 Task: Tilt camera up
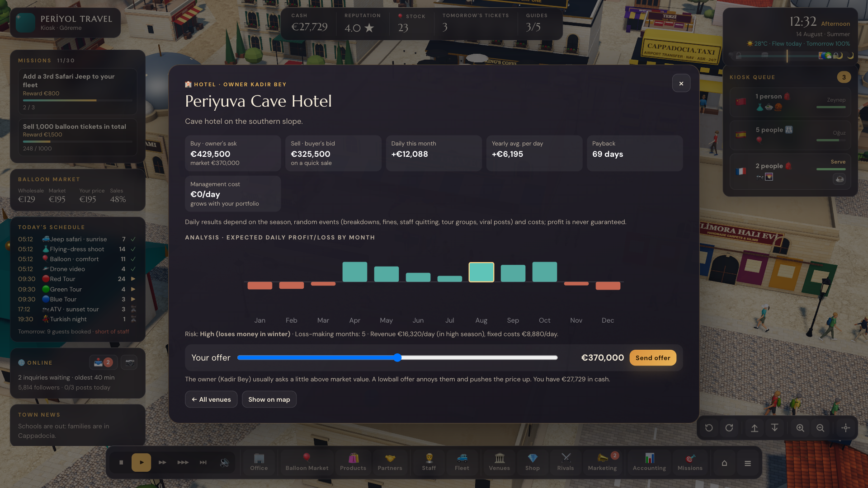[755, 427]
